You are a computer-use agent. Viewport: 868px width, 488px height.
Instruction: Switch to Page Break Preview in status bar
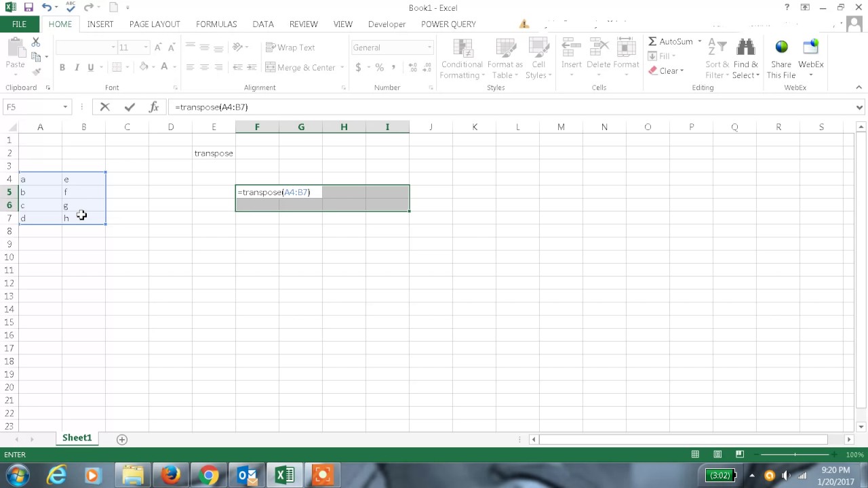pos(740,454)
